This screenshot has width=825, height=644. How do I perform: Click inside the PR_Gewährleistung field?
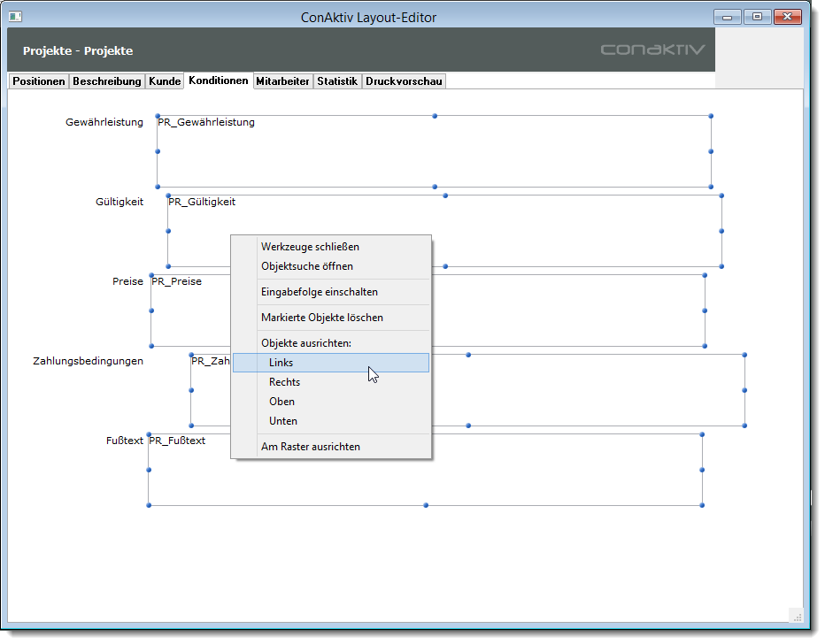tap(434, 152)
